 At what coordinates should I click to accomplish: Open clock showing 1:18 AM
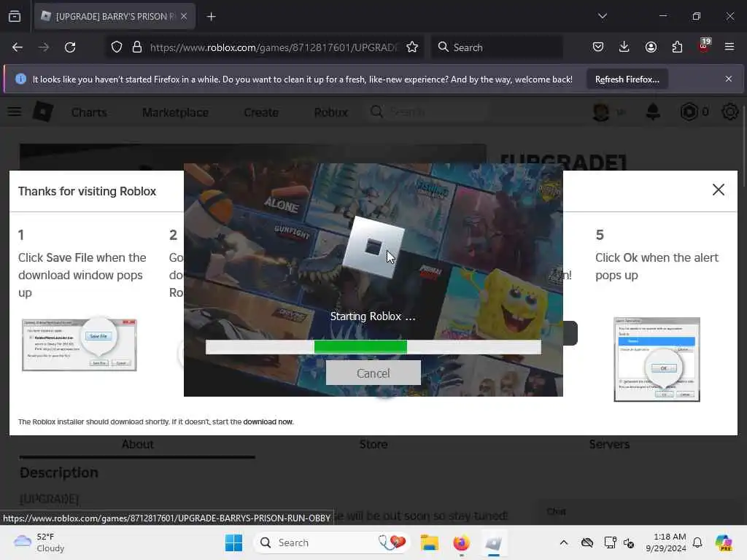(x=665, y=542)
